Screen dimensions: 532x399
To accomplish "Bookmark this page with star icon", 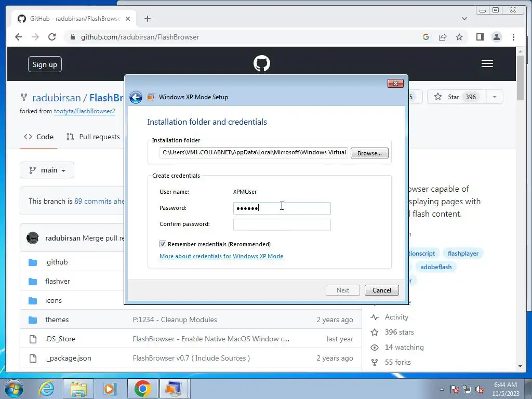I will coord(459,37).
